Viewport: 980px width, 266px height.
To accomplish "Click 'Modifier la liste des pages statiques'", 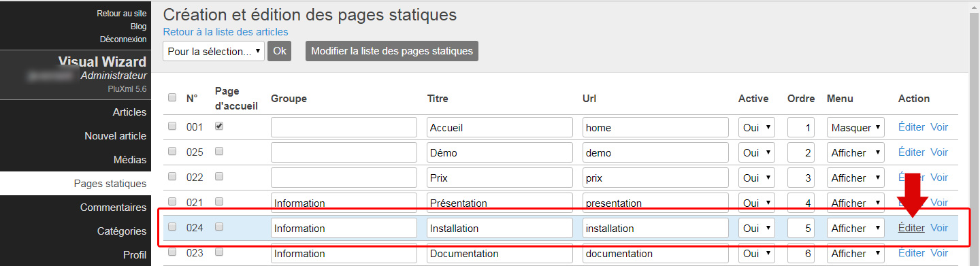I will (x=392, y=51).
